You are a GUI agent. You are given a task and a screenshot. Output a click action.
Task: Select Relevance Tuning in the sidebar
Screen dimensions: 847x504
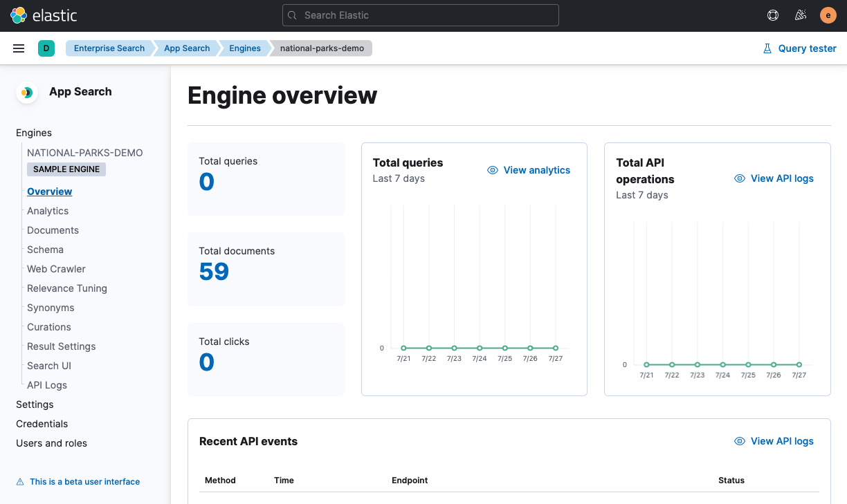coord(66,288)
